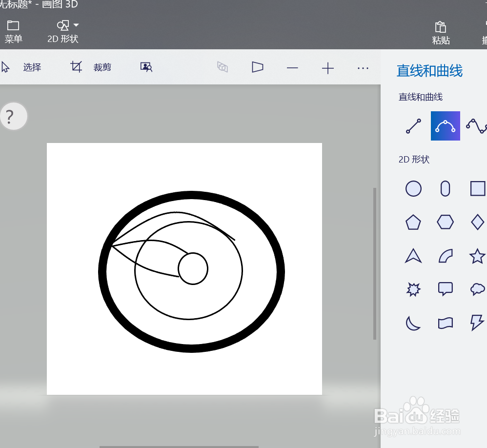Pick the arrowhead triangle shape
Image resolution: width=487 pixels, height=448 pixels.
(413, 256)
